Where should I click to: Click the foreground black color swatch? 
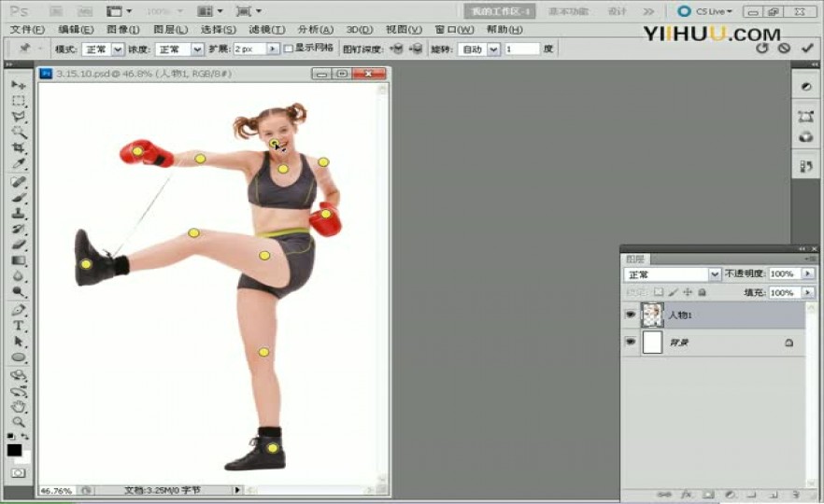click(x=14, y=450)
